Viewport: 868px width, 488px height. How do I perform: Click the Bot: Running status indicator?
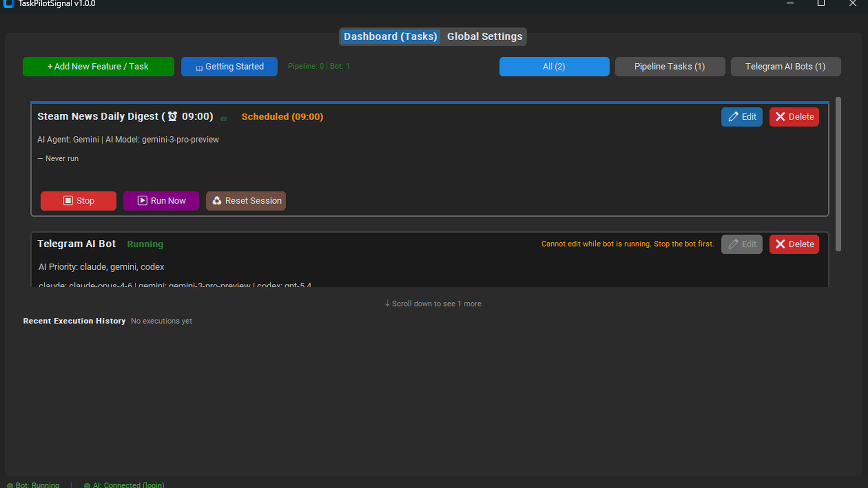click(33, 484)
